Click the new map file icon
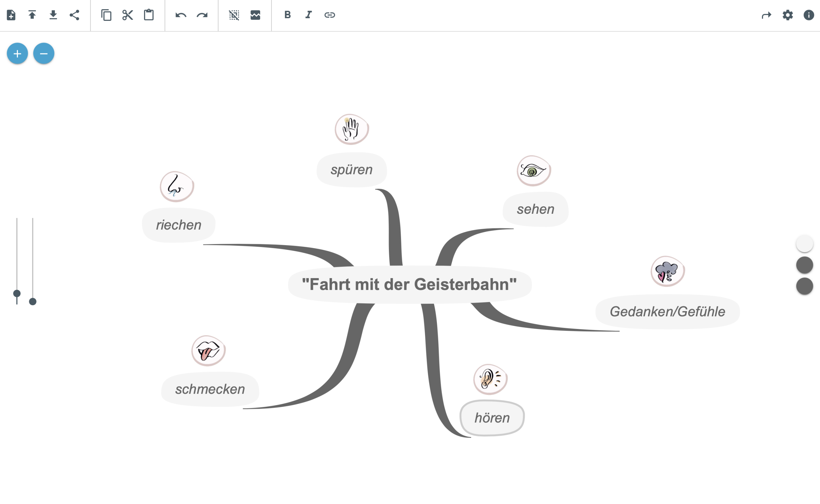Image resolution: width=820 pixels, height=504 pixels. [x=11, y=15]
